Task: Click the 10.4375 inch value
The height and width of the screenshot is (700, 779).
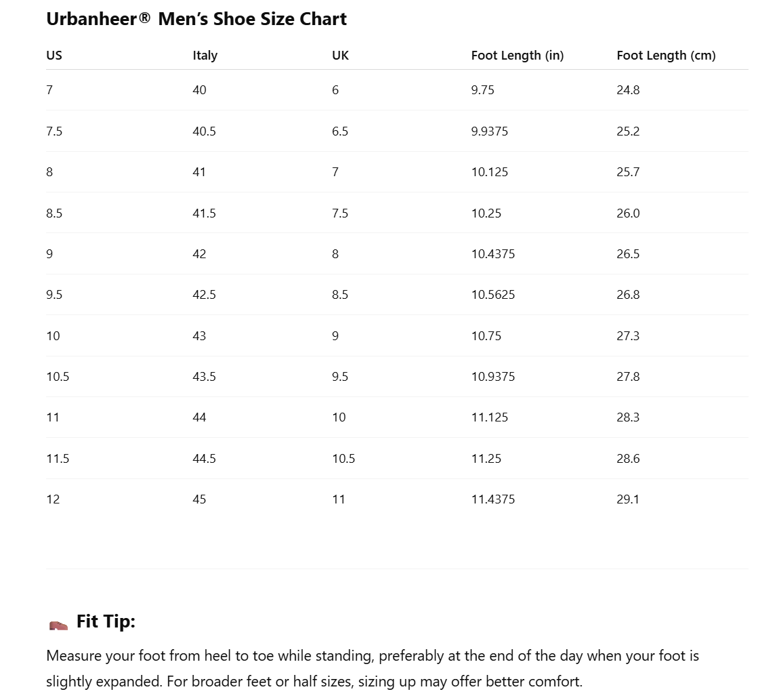Action: (492, 254)
